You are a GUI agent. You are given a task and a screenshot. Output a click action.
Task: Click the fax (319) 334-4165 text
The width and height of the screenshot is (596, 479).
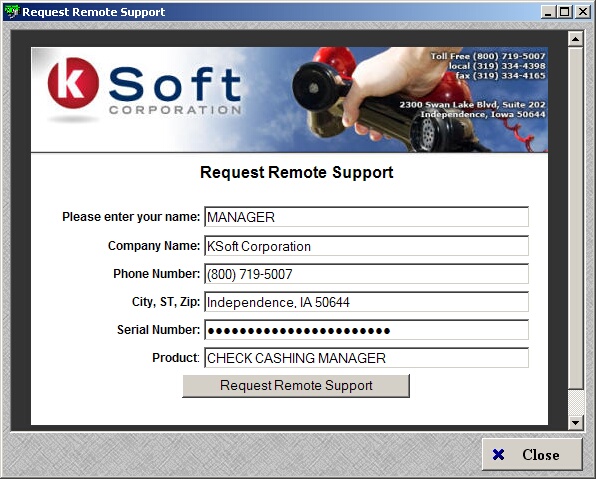(500, 76)
